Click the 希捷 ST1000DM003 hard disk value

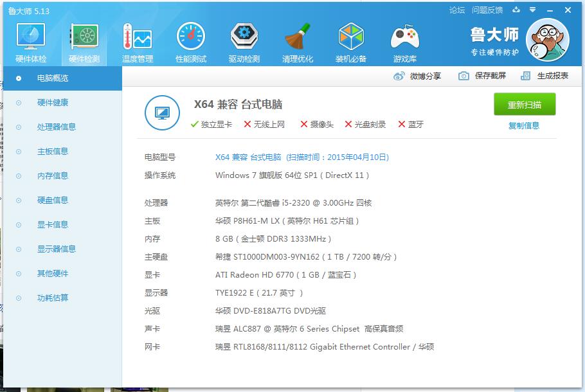[306, 256]
